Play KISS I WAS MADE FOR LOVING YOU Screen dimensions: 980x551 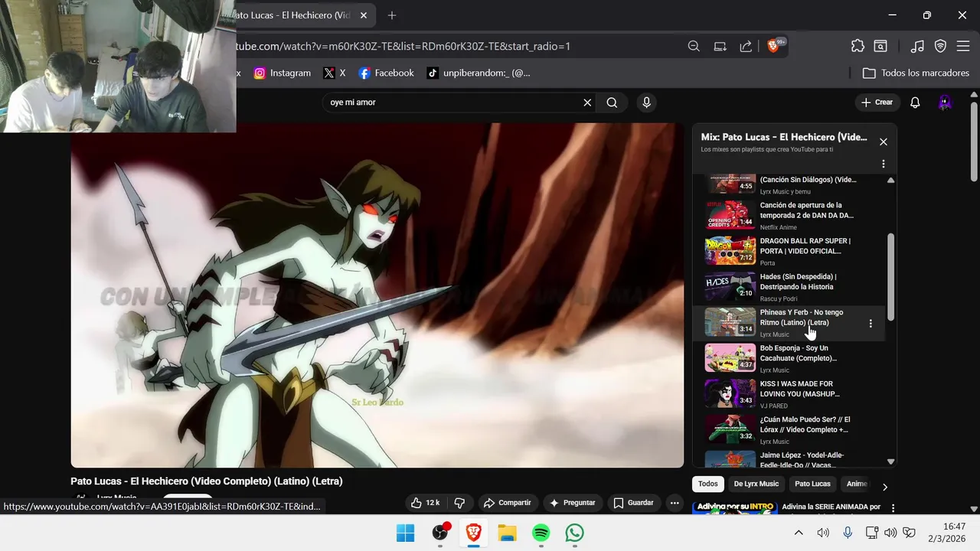789,394
